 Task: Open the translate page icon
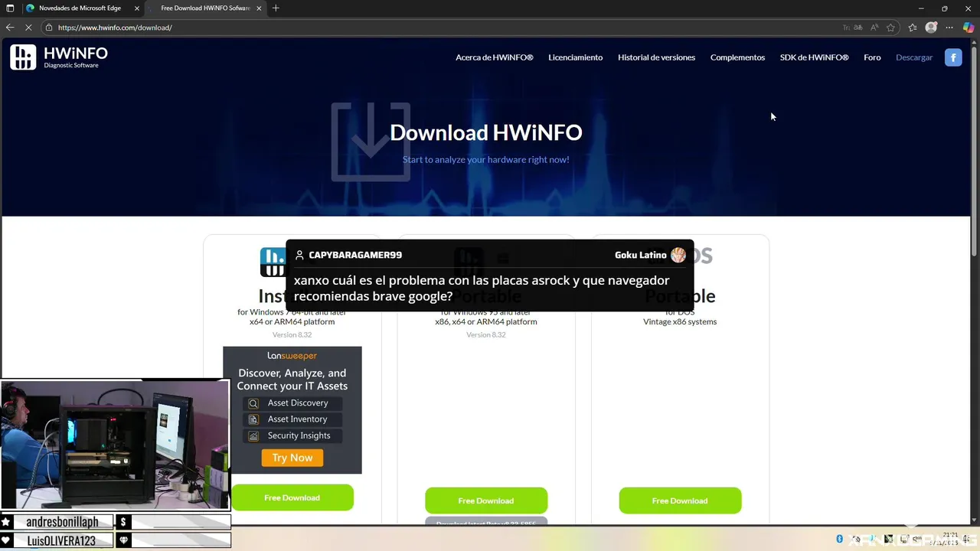[858, 28]
